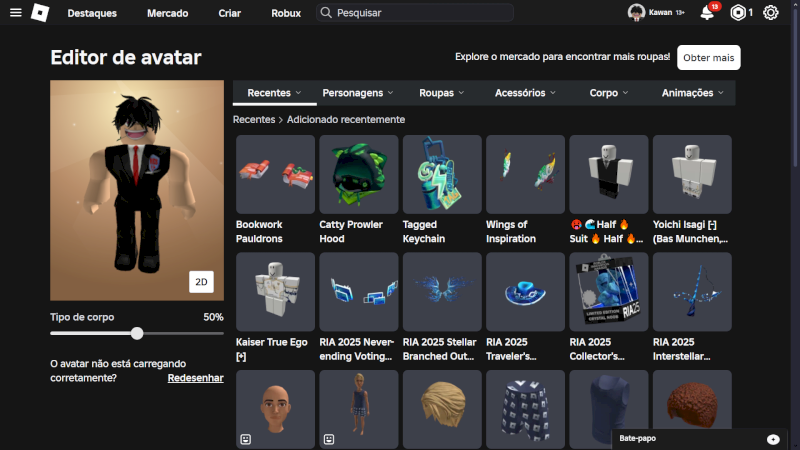Image resolution: width=800 pixels, height=450 pixels.
Task: Select the Yoichi Isagi outfit thumbnail
Action: 692,174
